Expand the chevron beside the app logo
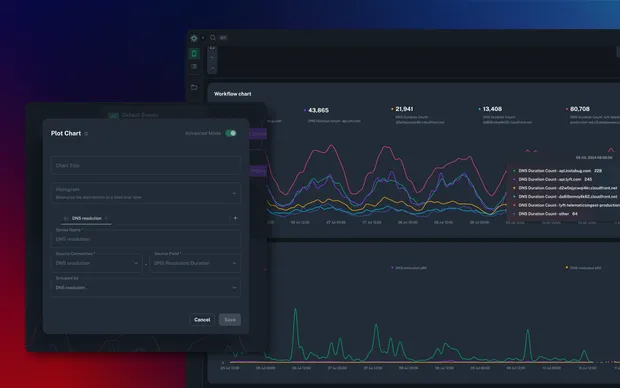 (x=203, y=38)
